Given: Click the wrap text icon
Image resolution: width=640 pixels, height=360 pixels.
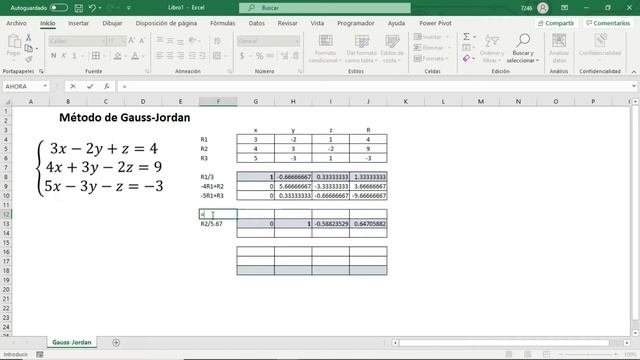Looking at the screenshot, I should [217, 41].
